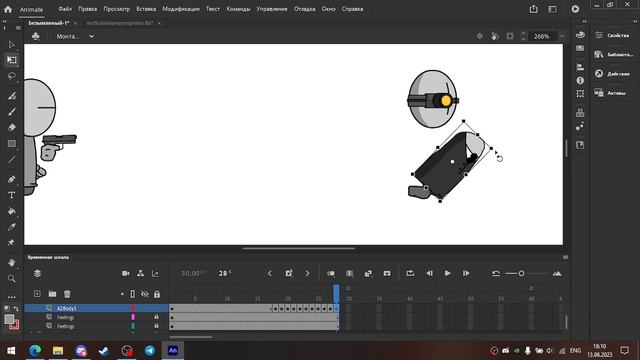Open the Модификация menu
Screen dimensions: 640x360
(181, 9)
